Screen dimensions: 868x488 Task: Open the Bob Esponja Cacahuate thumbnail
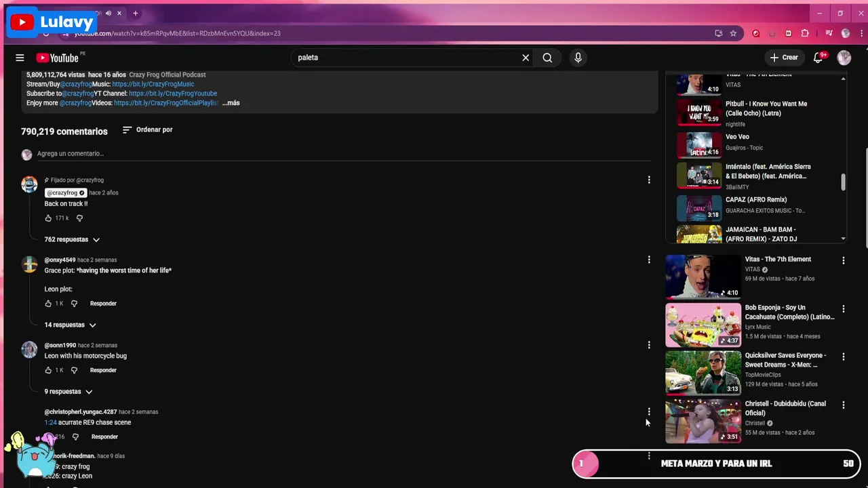coord(703,325)
